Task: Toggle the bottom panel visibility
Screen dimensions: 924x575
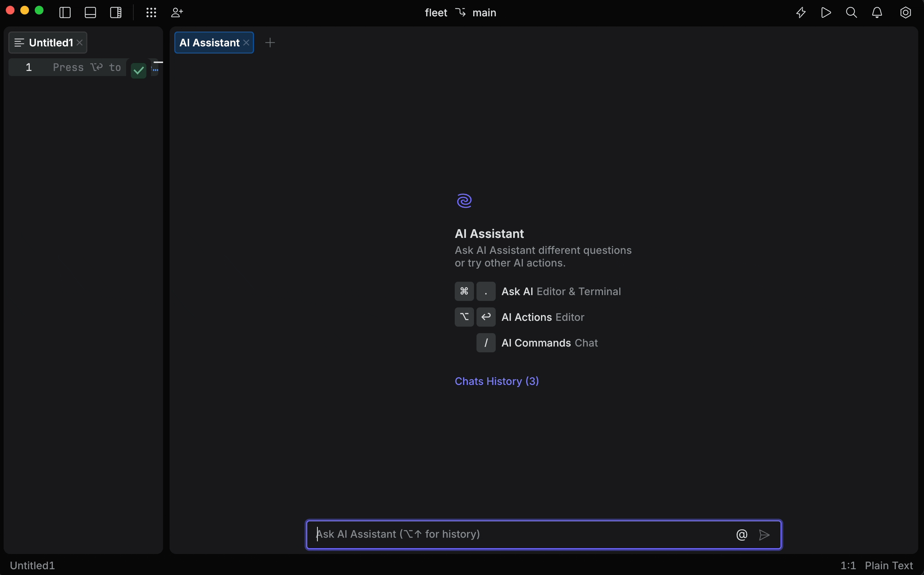Action: click(x=90, y=13)
